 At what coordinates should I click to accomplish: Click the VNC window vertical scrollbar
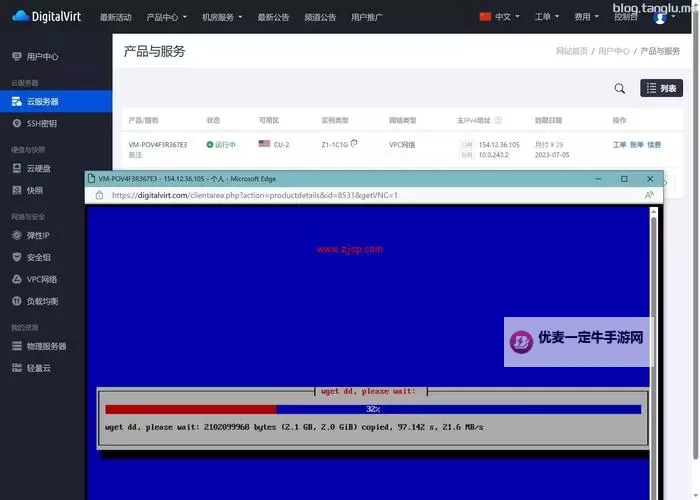click(x=654, y=357)
